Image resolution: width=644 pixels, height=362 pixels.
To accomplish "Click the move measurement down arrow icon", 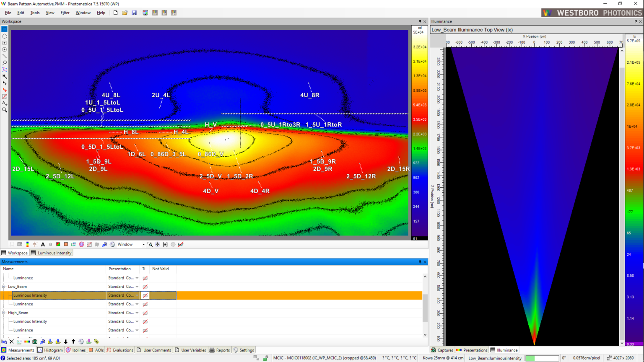I will (66, 341).
